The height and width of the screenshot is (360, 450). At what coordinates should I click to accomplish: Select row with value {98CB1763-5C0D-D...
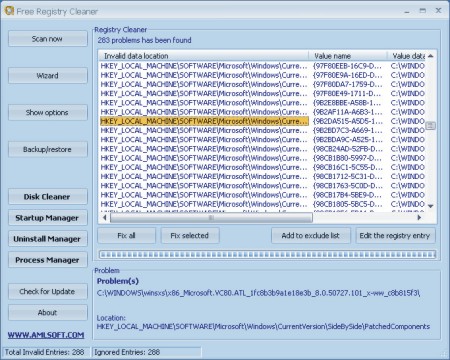263,186
